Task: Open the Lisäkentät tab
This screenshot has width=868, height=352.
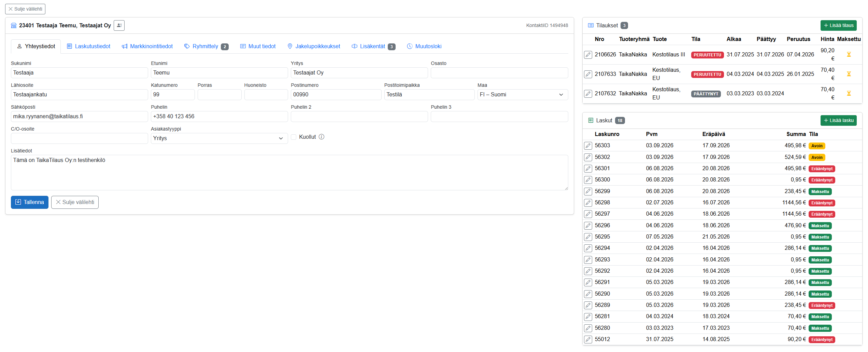Action: coord(373,46)
